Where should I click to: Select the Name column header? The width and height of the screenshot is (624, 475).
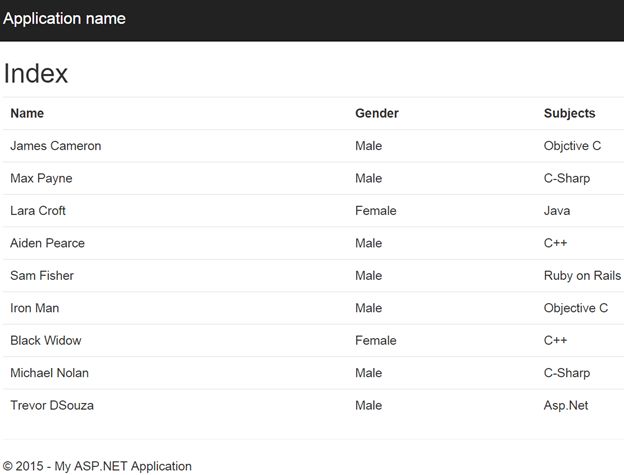27,113
